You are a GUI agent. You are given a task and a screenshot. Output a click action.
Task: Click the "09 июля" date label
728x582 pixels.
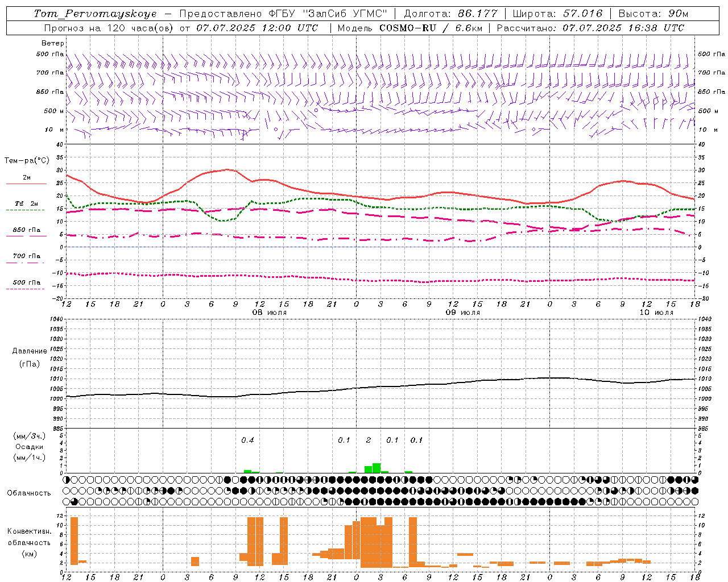coord(463,313)
